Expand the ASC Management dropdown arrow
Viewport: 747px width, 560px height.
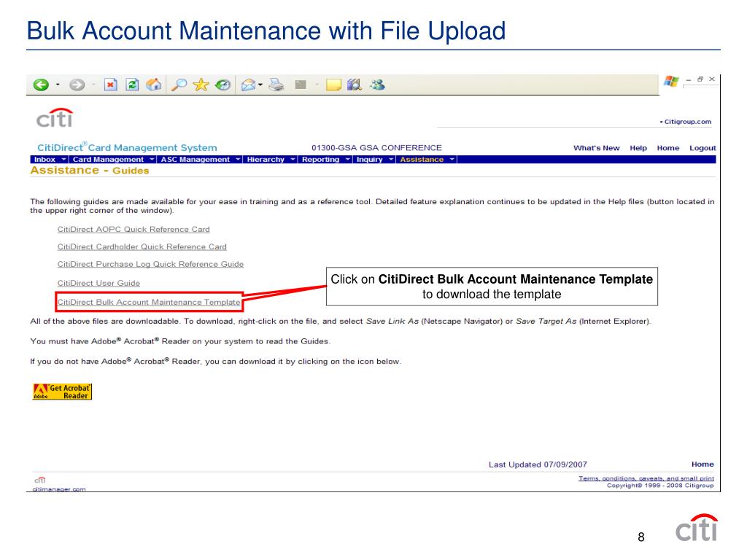(x=238, y=159)
